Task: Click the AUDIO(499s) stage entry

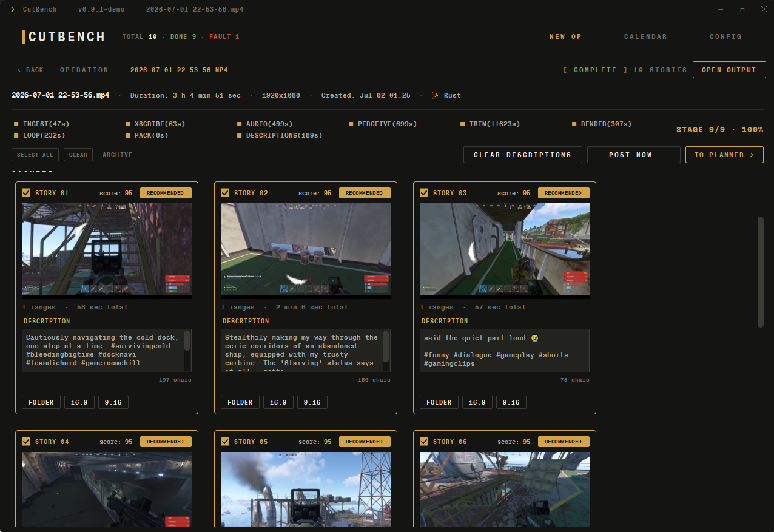Action: [x=265, y=124]
